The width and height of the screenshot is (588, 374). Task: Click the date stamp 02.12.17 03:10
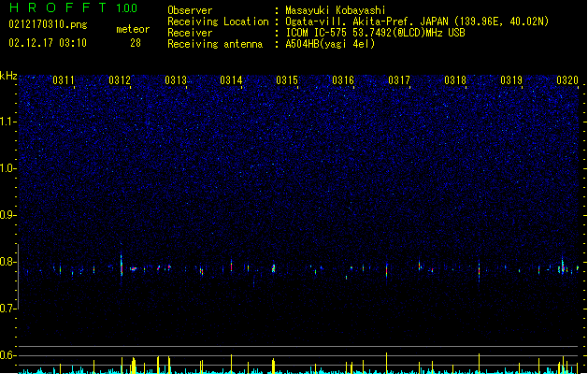(x=48, y=43)
